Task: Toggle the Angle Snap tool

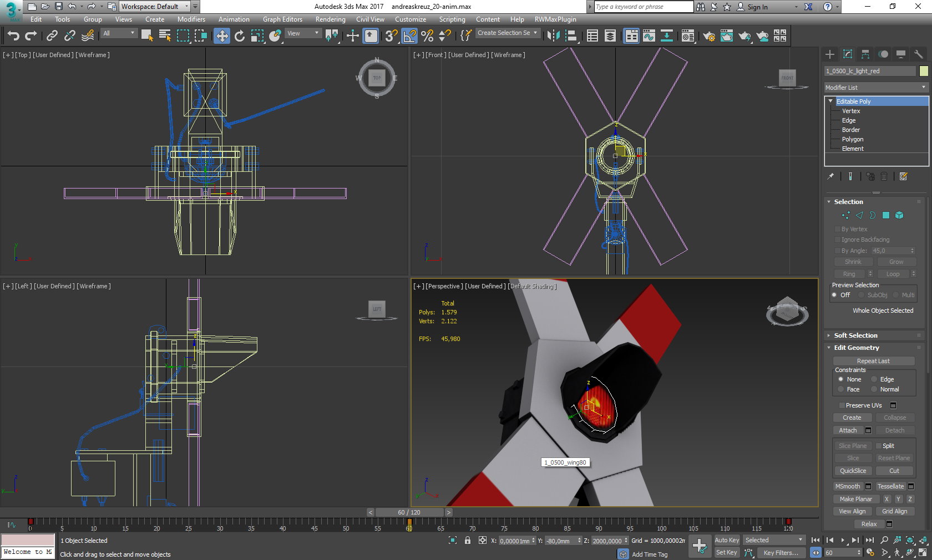Action: (x=409, y=36)
